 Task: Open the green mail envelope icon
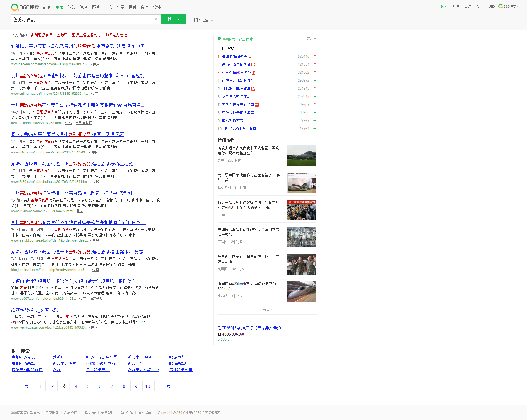(444, 7)
